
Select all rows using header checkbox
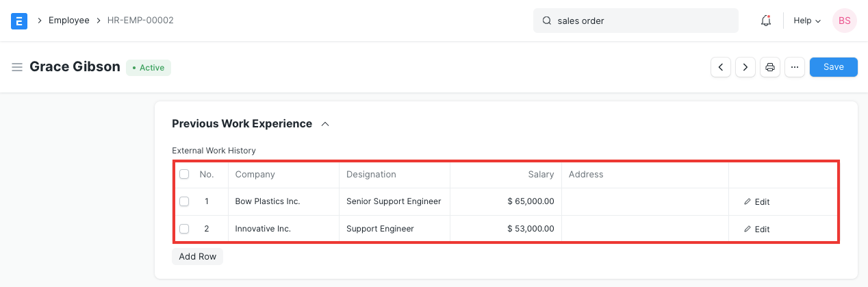(184, 175)
